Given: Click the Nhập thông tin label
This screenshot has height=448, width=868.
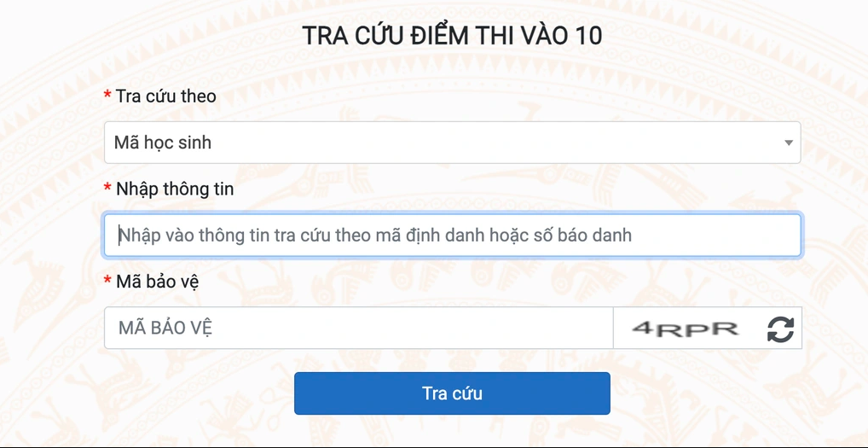Looking at the screenshot, I should click(175, 189).
